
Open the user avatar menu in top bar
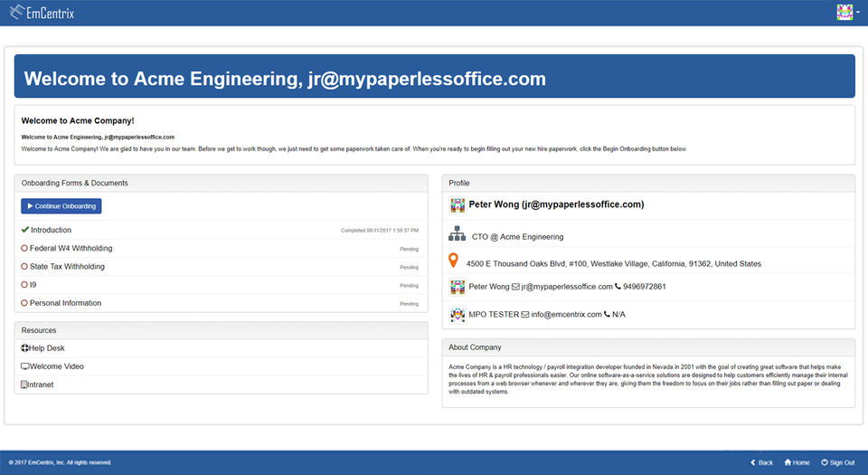pos(847,12)
